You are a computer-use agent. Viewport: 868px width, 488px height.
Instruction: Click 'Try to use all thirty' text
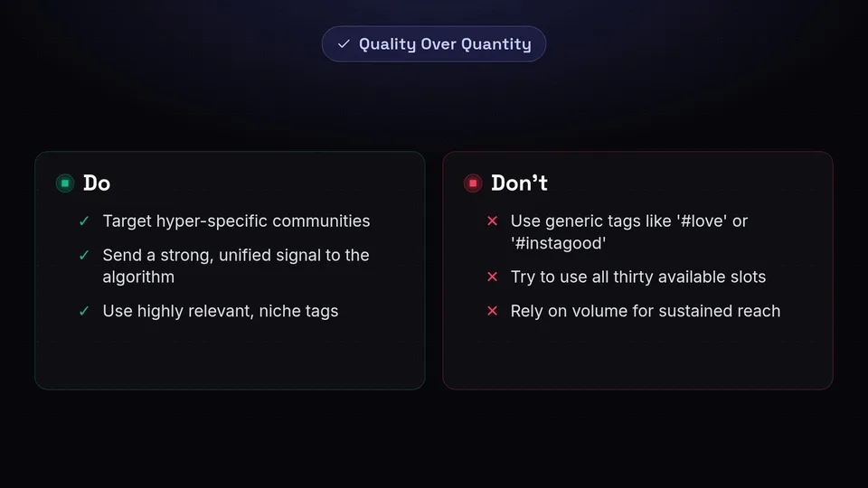[638, 277]
